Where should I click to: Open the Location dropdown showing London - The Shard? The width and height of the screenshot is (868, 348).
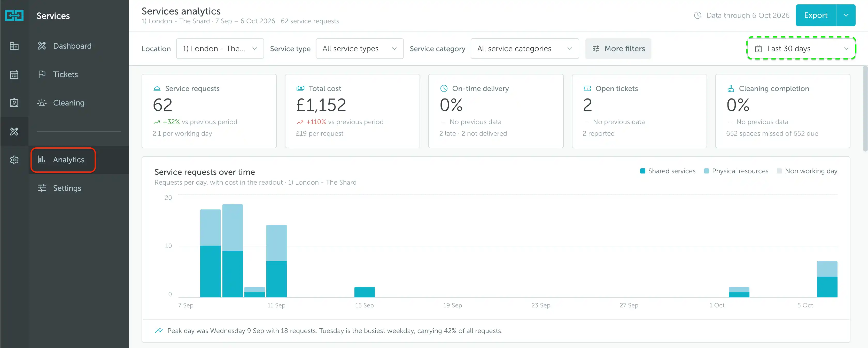pyautogui.click(x=220, y=49)
